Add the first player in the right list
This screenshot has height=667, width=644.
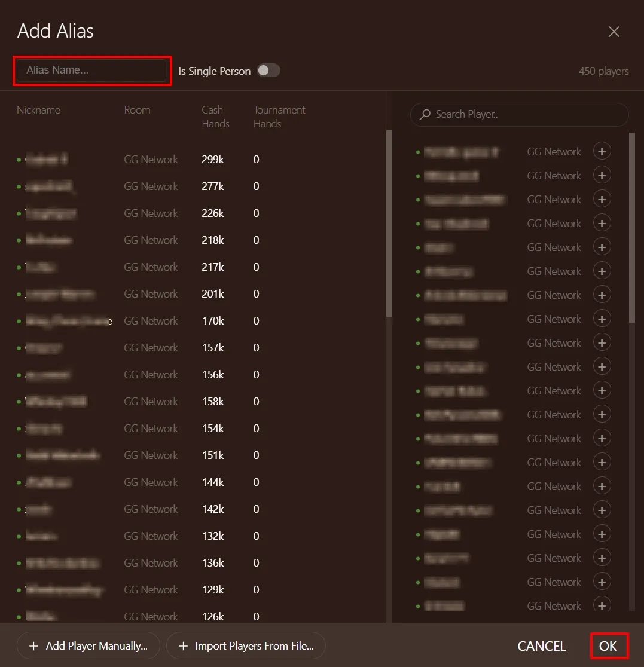tap(602, 152)
